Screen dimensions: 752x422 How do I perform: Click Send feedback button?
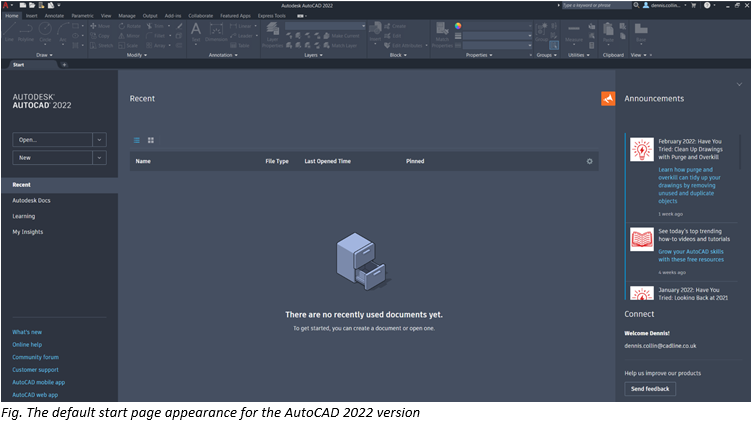tap(650, 389)
